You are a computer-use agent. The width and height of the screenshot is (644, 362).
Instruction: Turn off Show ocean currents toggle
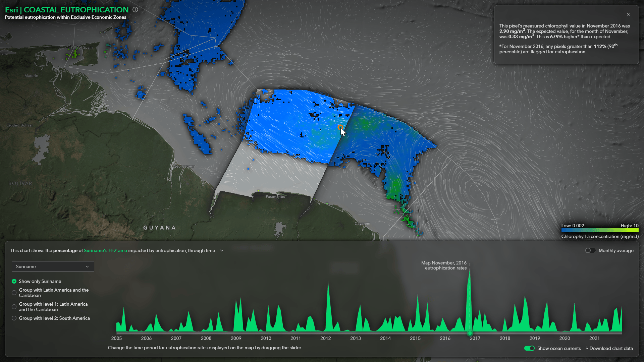tap(529, 348)
